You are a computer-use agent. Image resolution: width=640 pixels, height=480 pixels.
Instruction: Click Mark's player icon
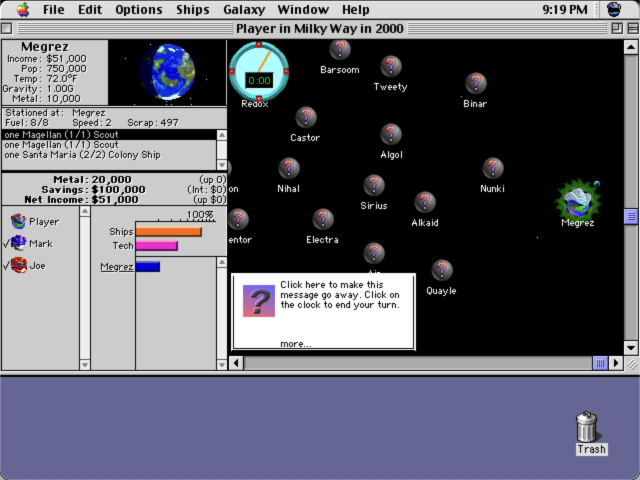tap(18, 243)
